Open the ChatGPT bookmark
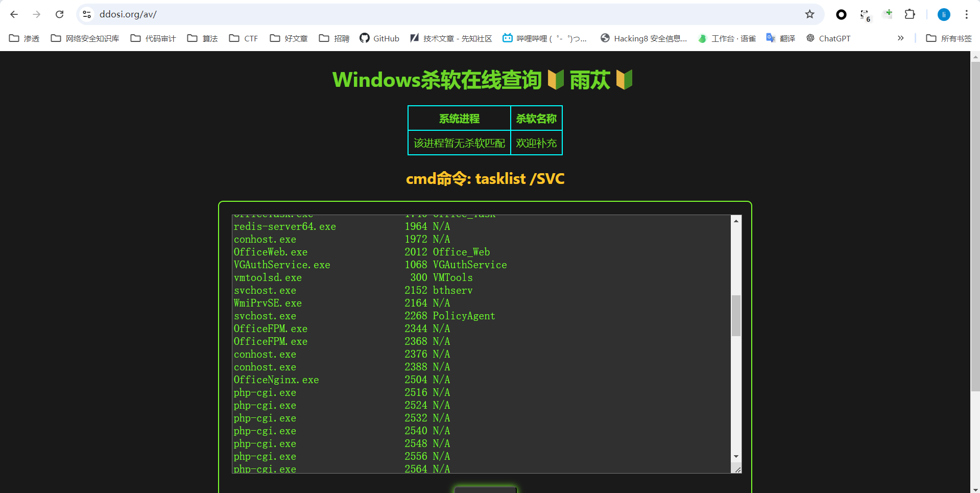Viewport: 980px width, 493px height. (x=828, y=38)
